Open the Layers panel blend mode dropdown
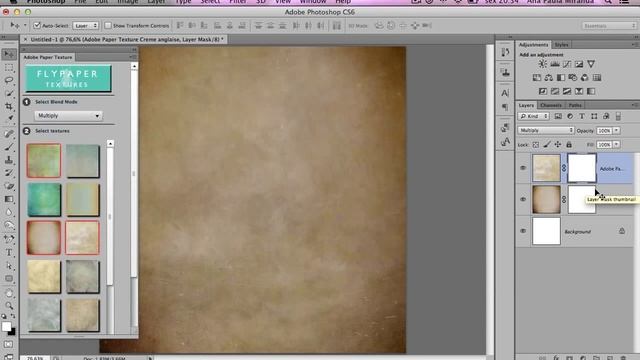This screenshot has height=360, width=640. click(546, 130)
